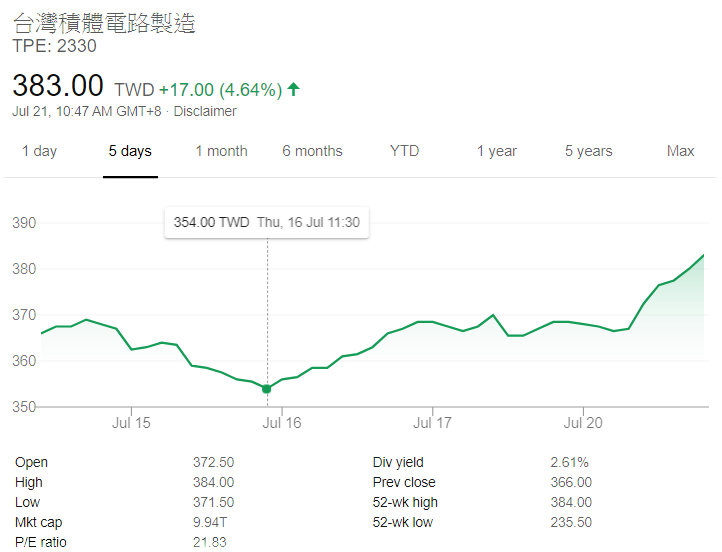Switch to the 6 months range
Screen dimensions: 722x552
[312, 151]
